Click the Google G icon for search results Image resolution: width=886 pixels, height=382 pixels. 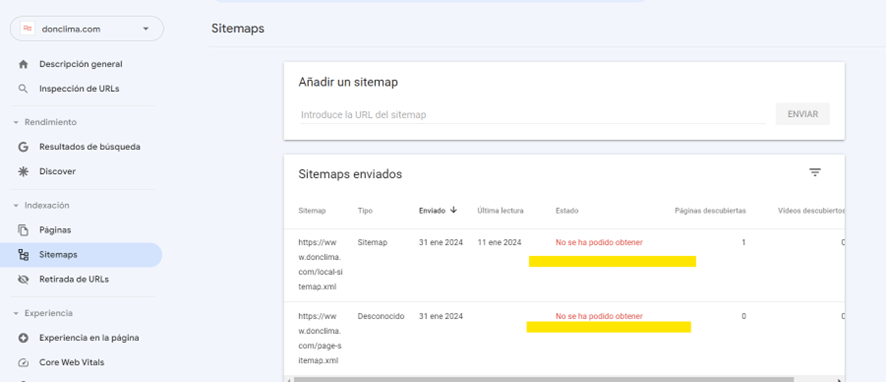click(23, 147)
